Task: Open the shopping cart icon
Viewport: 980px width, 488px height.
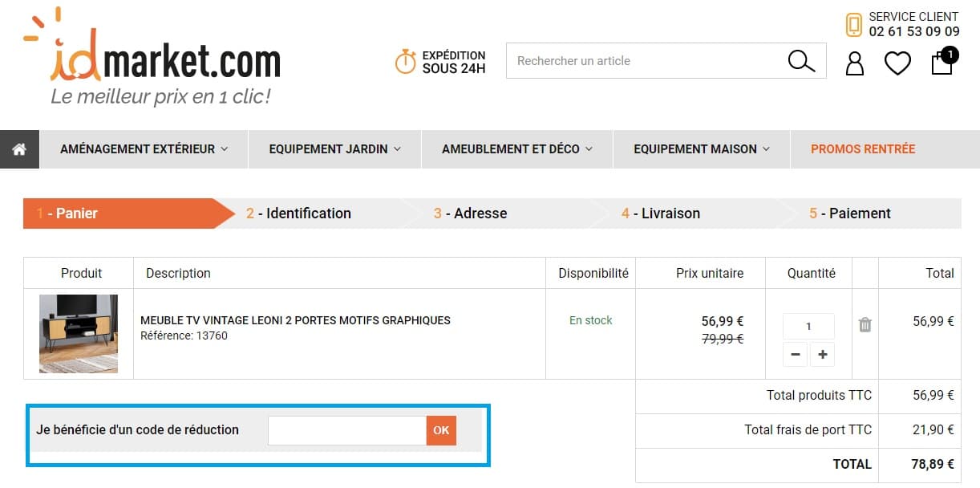Action: [x=942, y=63]
